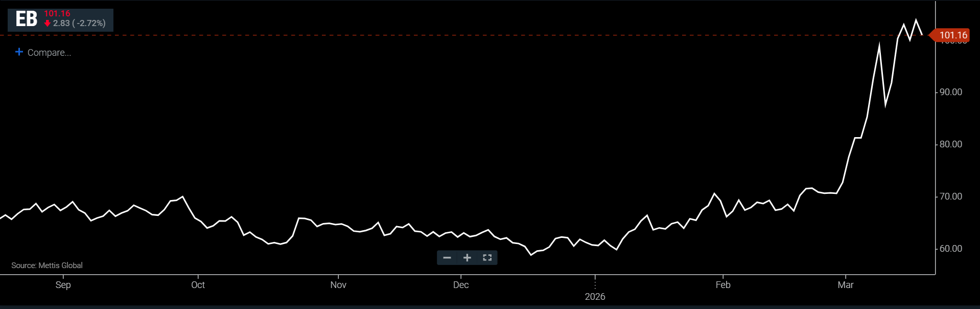Toggle fullscreen chart view

[487, 258]
